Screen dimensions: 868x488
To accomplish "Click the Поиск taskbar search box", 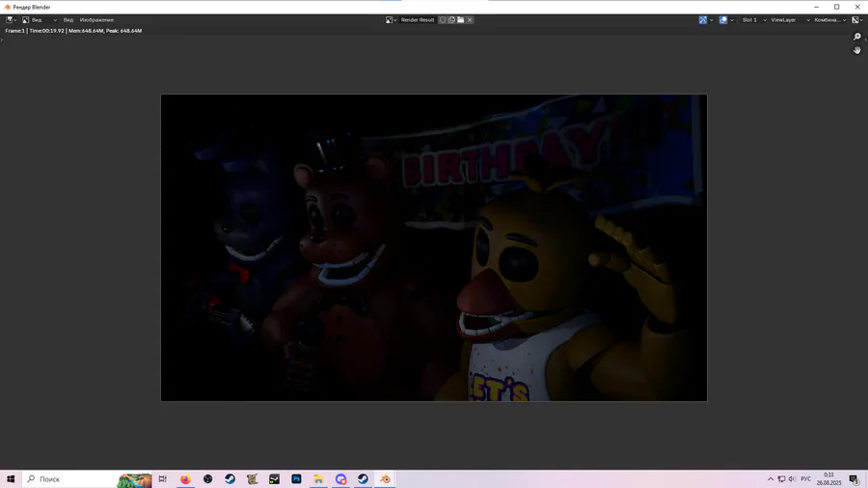I will (x=87, y=479).
